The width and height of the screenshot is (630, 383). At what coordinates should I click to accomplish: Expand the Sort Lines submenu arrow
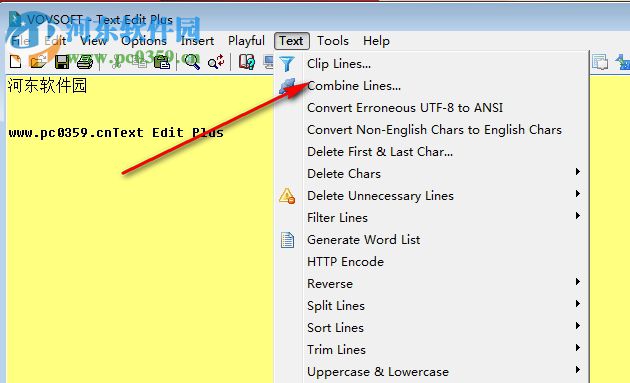point(577,326)
